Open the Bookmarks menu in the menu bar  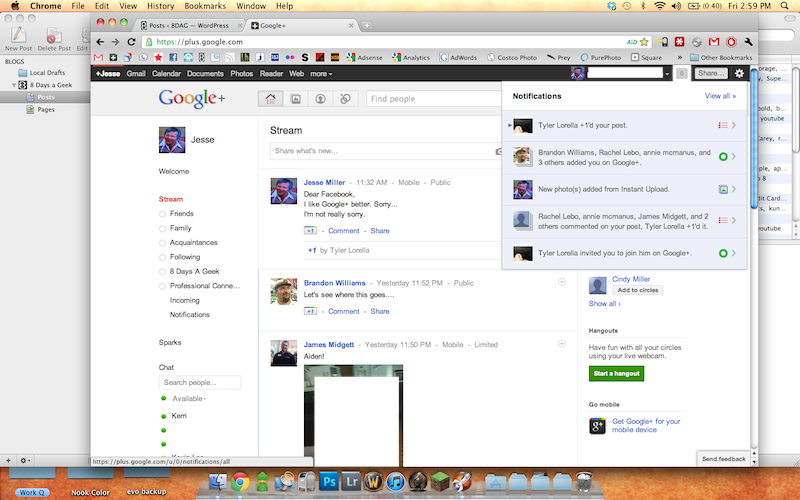point(205,6)
